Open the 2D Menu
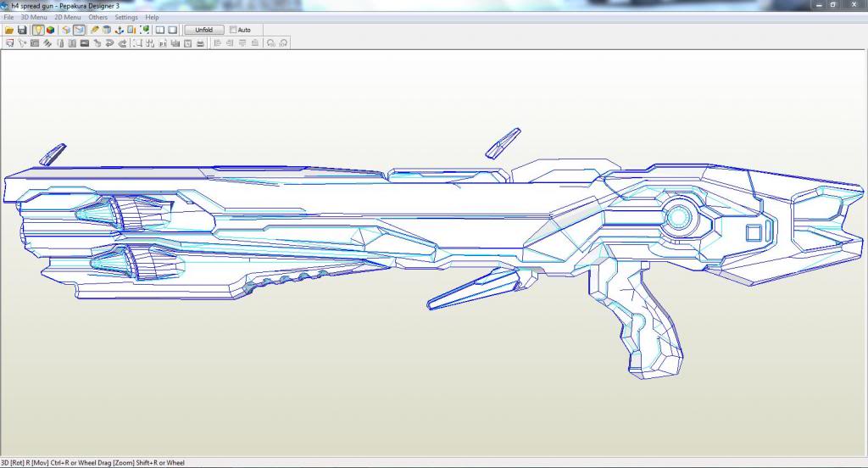Image resolution: width=868 pixels, height=468 pixels. click(x=68, y=17)
